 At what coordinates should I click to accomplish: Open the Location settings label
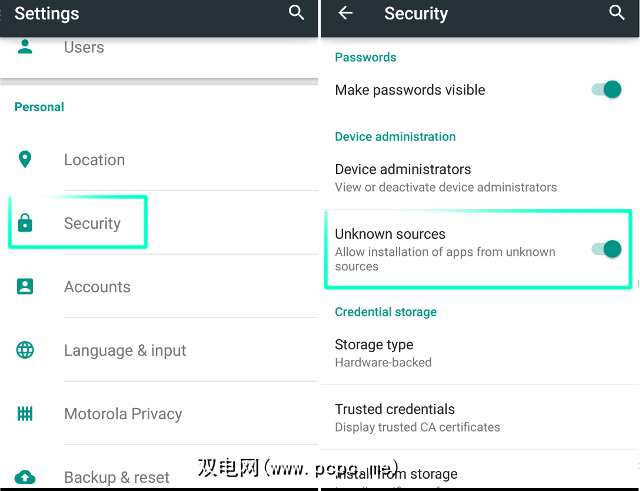[x=94, y=160]
